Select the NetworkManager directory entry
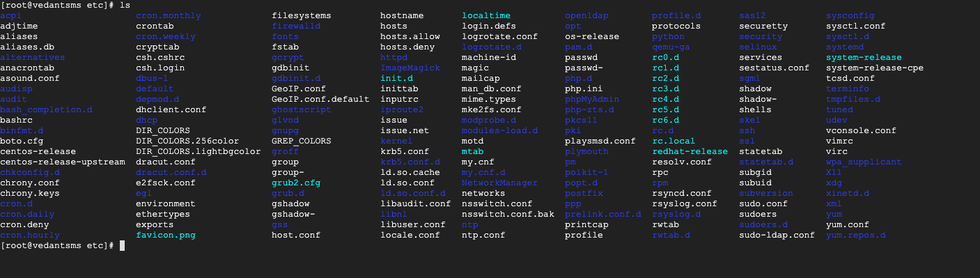980x278 pixels. coord(499,183)
